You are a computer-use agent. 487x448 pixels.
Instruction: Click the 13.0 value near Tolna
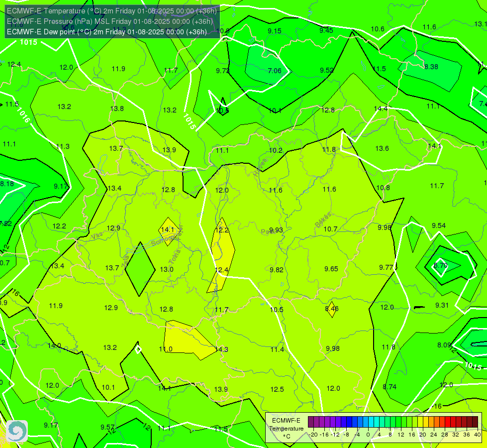pos(167,269)
